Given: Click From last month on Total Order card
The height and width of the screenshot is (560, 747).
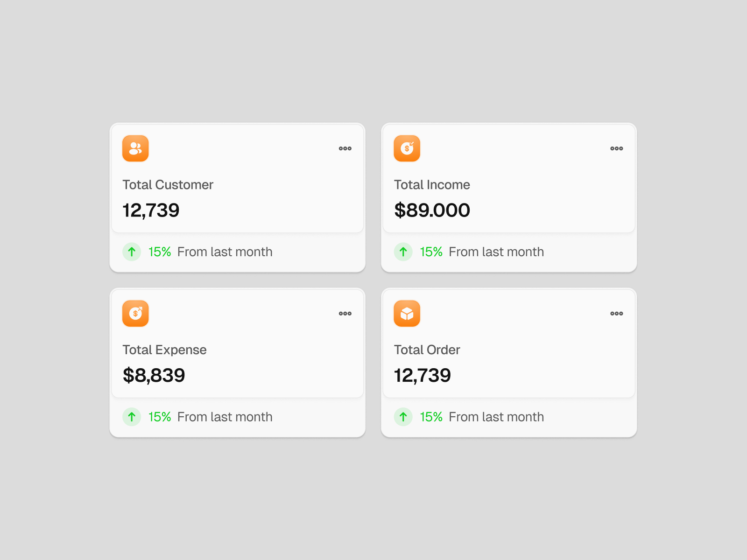Looking at the screenshot, I should click(x=496, y=417).
